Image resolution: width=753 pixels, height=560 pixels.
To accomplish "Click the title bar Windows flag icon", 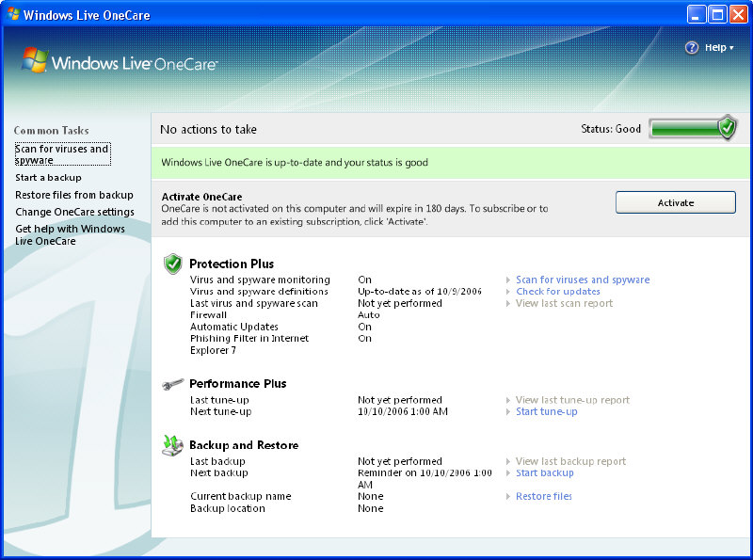I will (x=13, y=14).
